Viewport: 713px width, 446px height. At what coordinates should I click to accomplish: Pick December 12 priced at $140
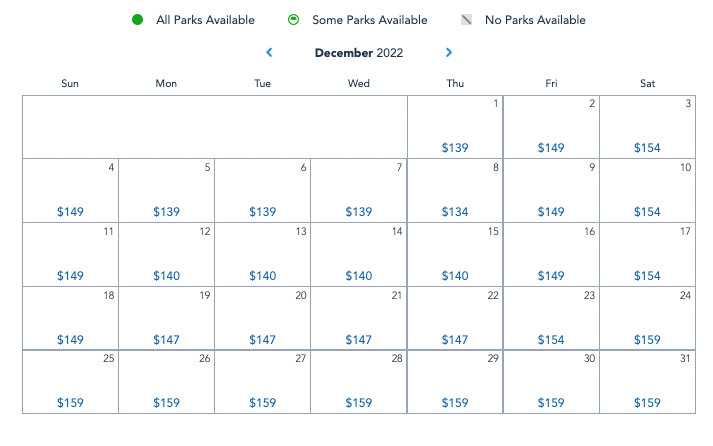pos(167,254)
